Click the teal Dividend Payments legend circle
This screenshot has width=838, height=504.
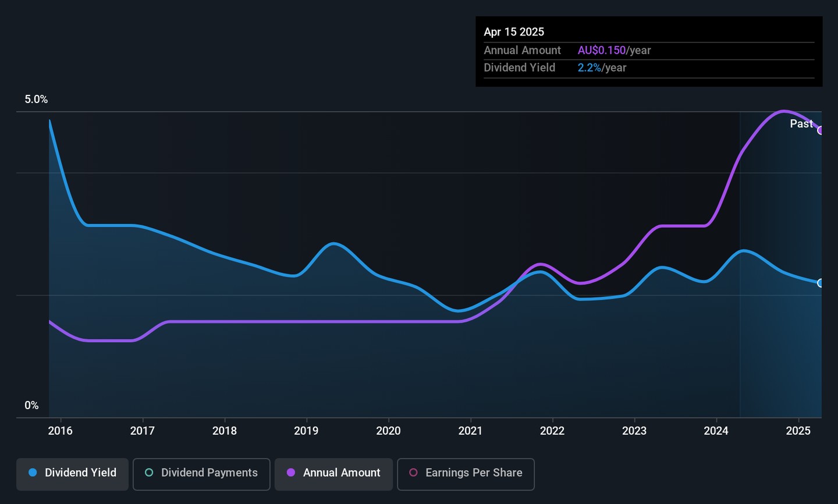[x=149, y=473]
